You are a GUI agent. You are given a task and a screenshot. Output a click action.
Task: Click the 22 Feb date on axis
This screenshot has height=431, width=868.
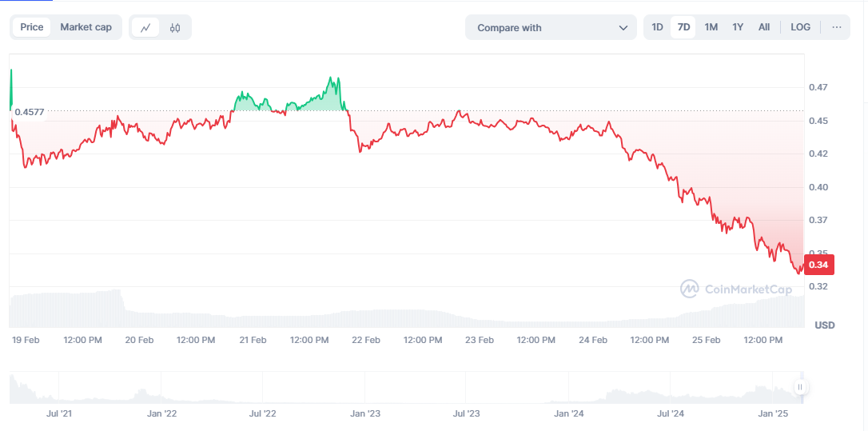pyautogui.click(x=366, y=340)
